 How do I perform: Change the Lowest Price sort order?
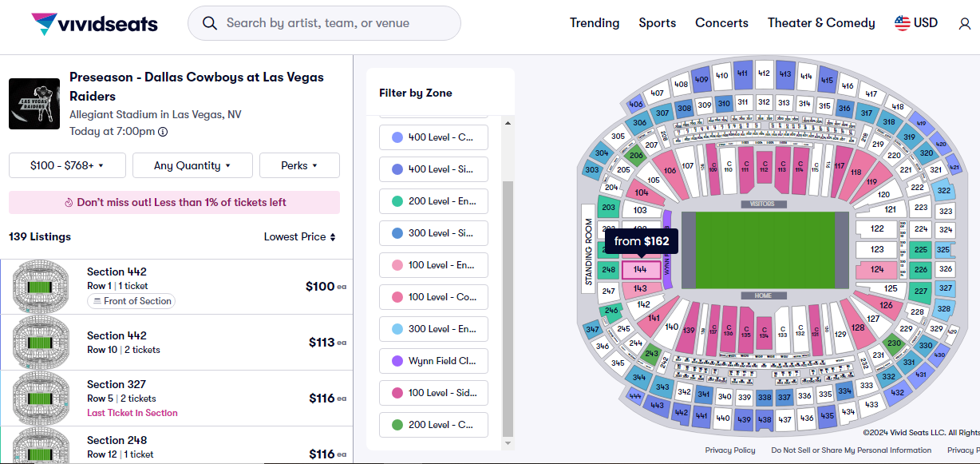[300, 236]
